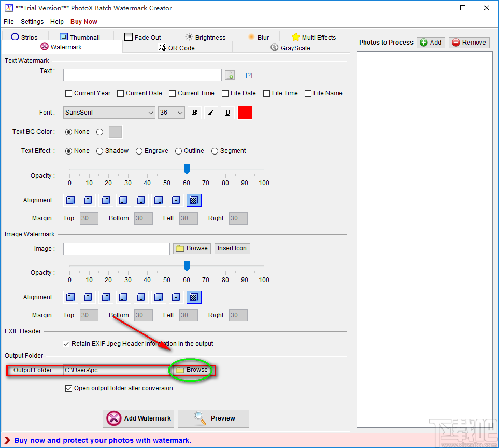Click the insert-symbol icon beside Text field

[x=230, y=75]
